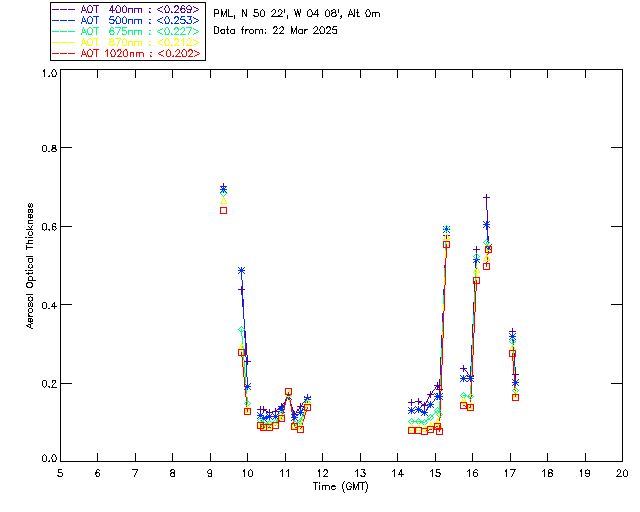Click the 0.8 tick label on y-axis
Screen dimensions: 640x512
49,148
